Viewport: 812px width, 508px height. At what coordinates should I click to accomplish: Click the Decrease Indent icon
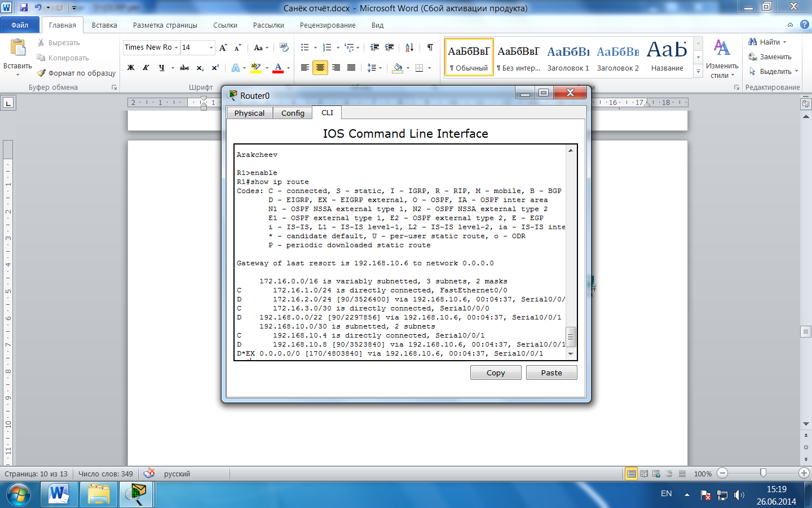point(374,47)
